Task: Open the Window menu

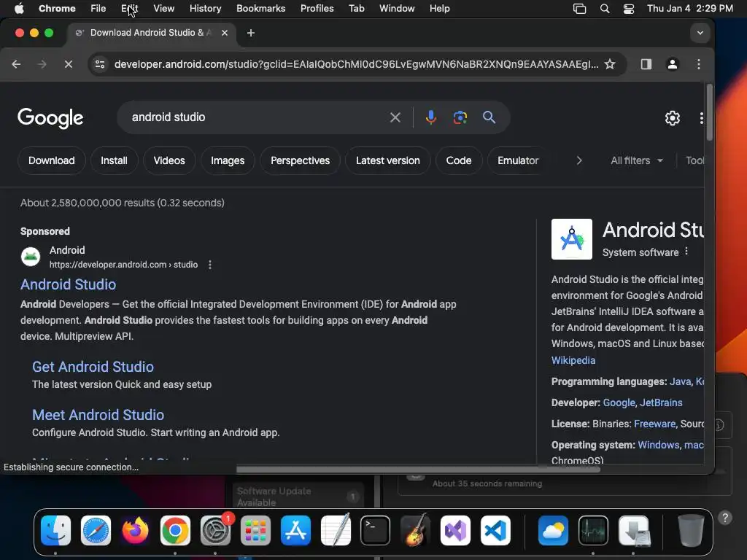Action: pyautogui.click(x=397, y=9)
